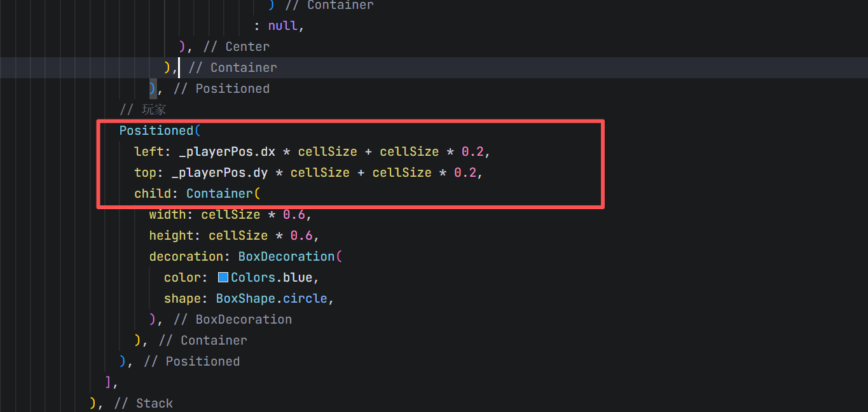Click the width: property name

(171, 214)
